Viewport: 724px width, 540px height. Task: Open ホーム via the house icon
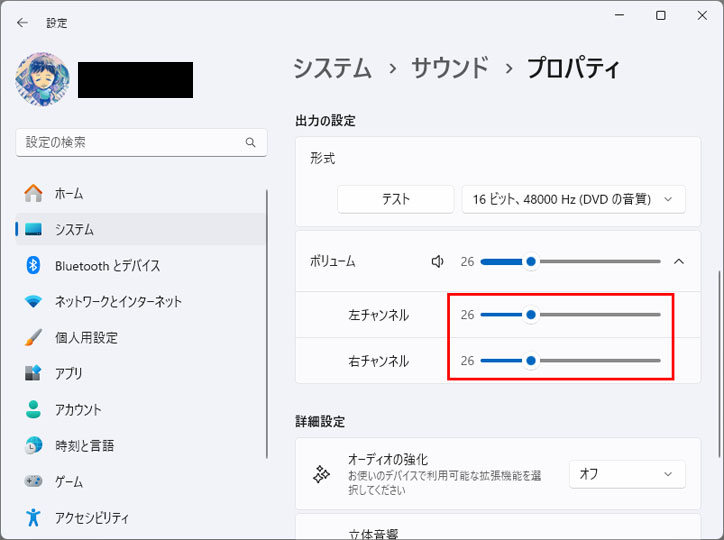coord(33,193)
